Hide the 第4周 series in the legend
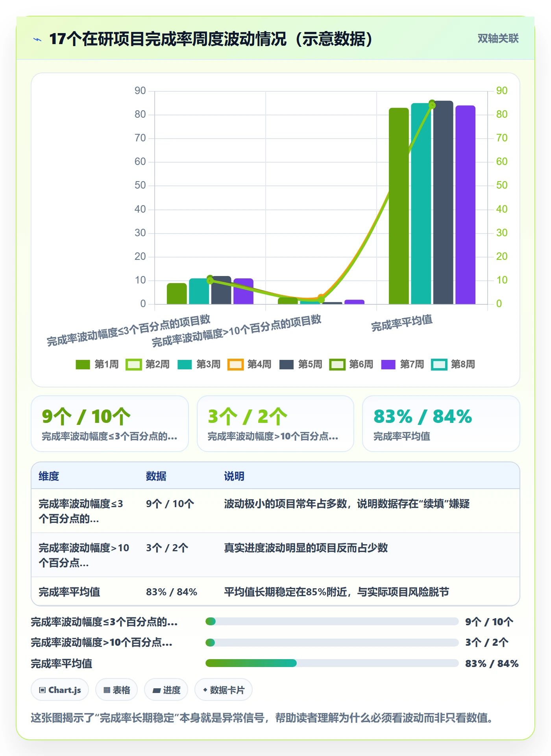The width and height of the screenshot is (551, 756). (x=250, y=364)
